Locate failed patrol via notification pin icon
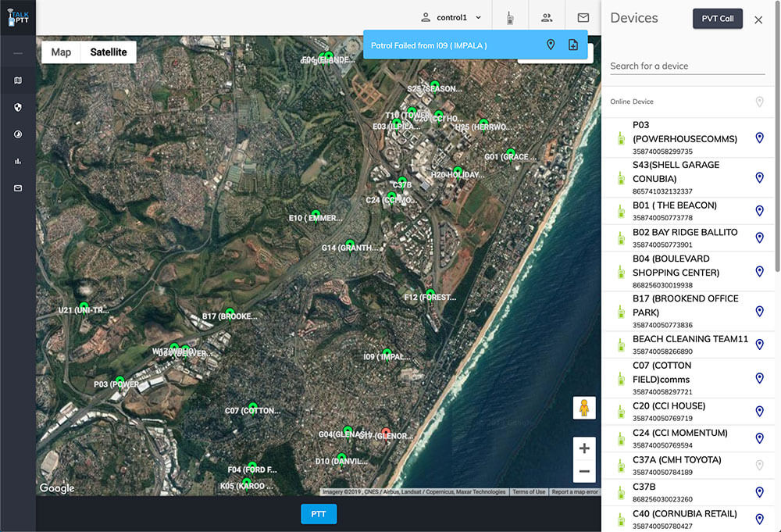The width and height of the screenshot is (781, 532). (551, 45)
